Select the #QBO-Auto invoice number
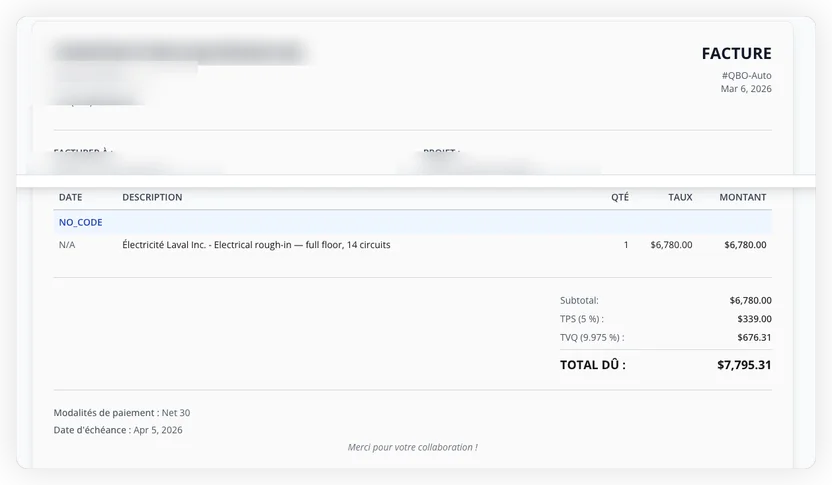832x485 pixels. [745, 75]
